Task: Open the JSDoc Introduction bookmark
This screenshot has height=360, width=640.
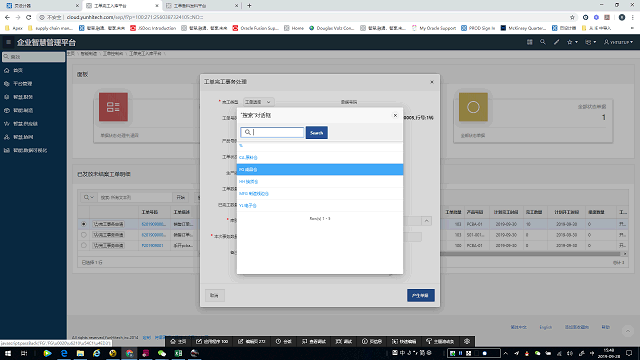Action: pos(153,28)
